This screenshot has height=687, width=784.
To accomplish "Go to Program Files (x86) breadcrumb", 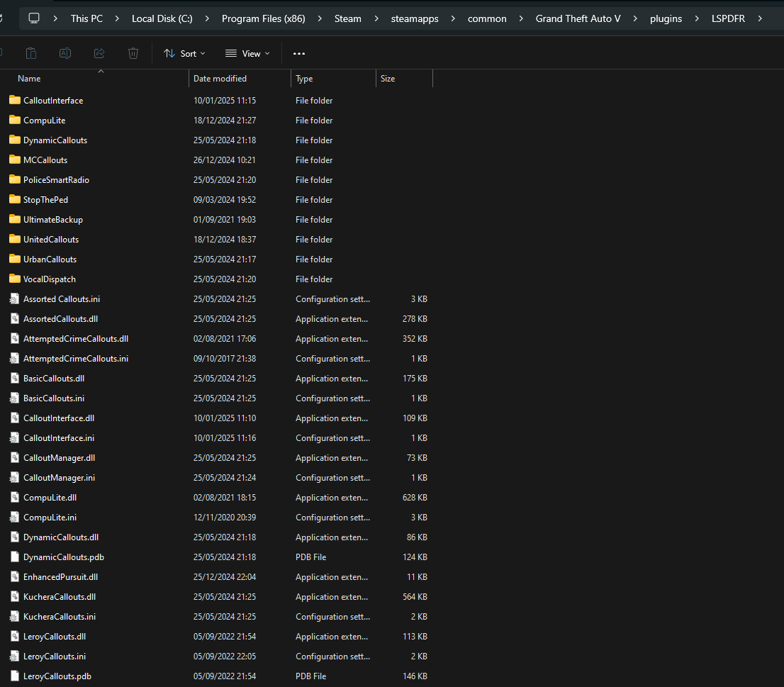I will (264, 18).
